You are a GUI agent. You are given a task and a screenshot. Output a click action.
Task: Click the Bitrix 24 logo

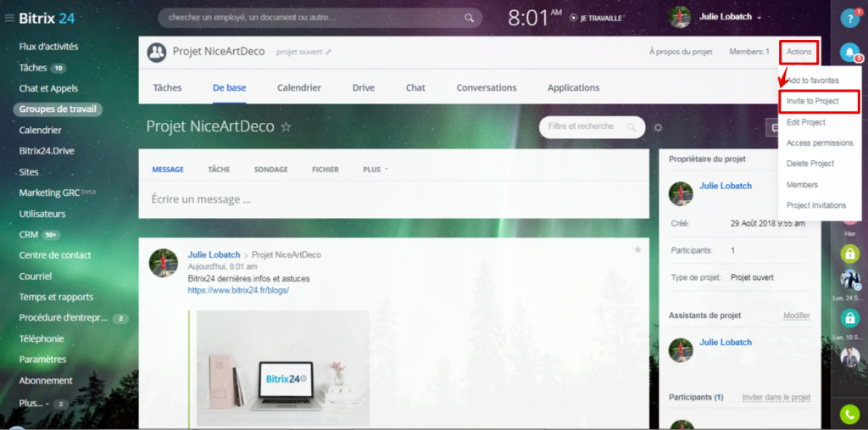(x=47, y=19)
